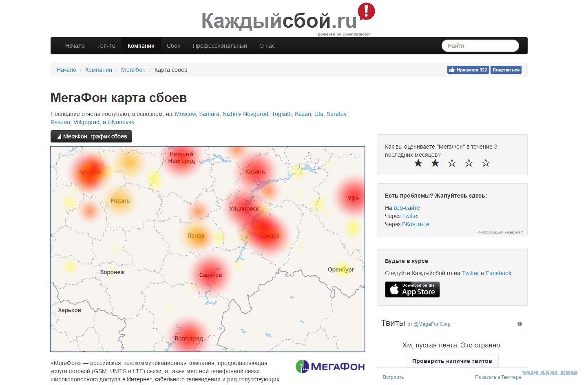Open the О нас menu item
Screen dimensions: 588x385
267,46
